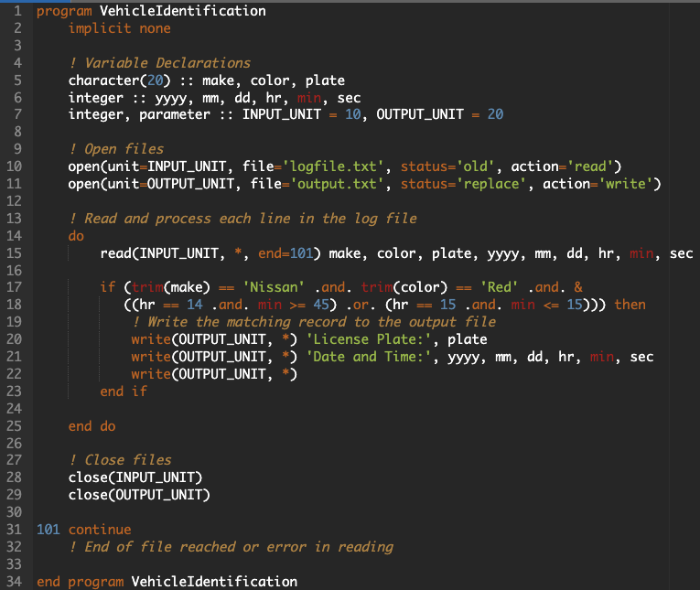Click line number 17 in the gutter
This screenshot has height=590, width=700.
pos(14,287)
